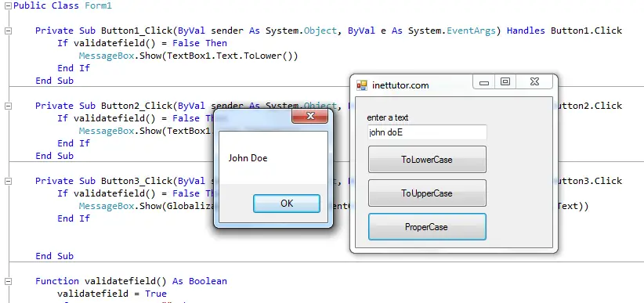Click the ToUpperCase button

click(x=427, y=193)
